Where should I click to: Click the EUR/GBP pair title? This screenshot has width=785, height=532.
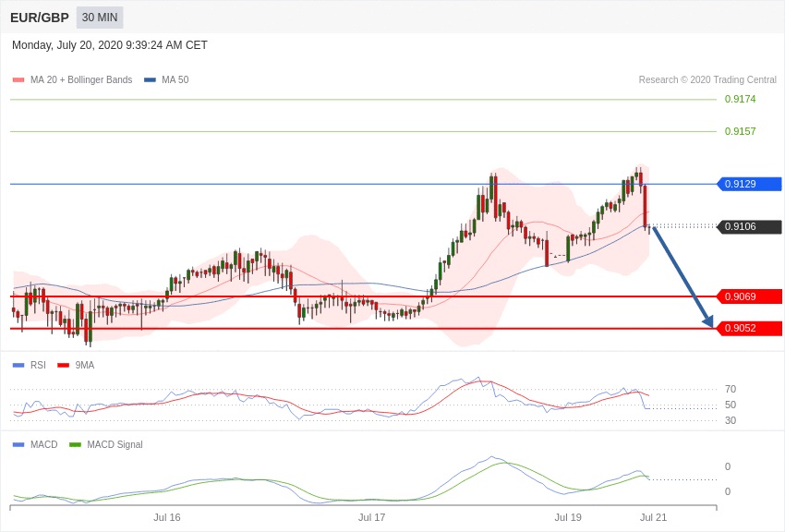pyautogui.click(x=40, y=18)
